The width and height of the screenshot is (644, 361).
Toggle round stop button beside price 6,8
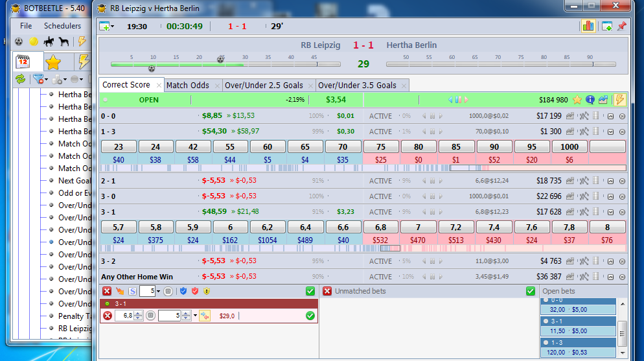click(150, 316)
